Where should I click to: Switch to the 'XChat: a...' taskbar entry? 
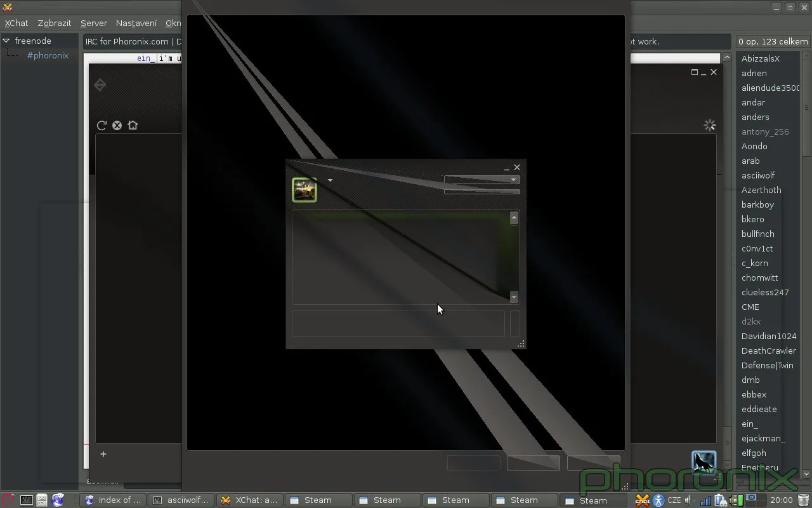[x=250, y=500]
